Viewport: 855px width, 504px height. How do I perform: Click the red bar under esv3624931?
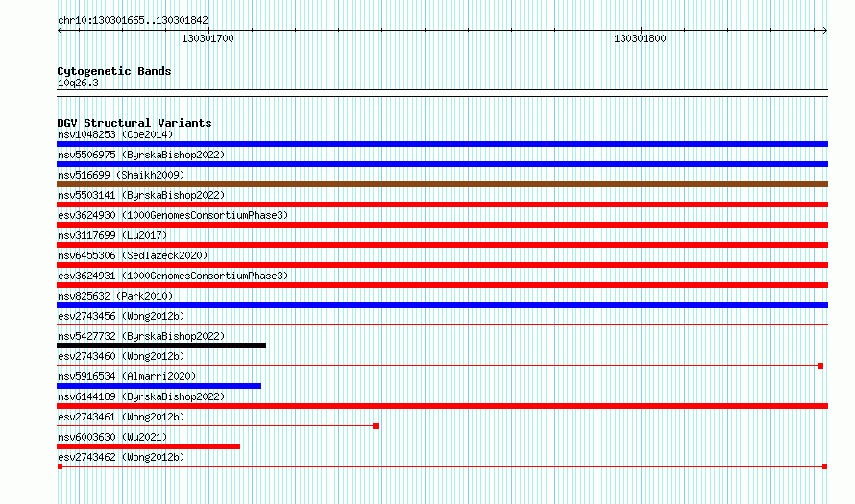coord(442,285)
